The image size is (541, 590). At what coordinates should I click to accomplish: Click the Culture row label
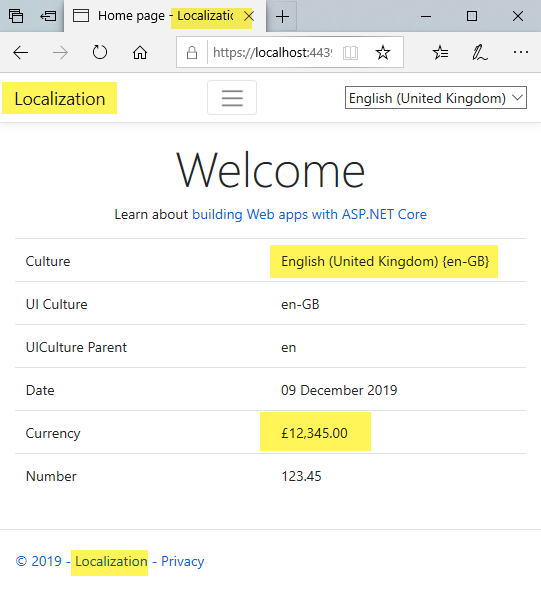[x=48, y=261]
